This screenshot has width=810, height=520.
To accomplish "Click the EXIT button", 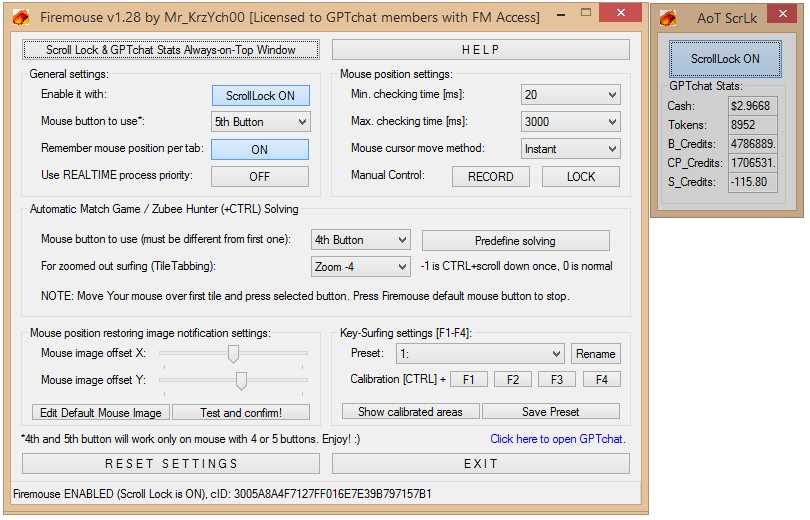I will tap(480, 464).
